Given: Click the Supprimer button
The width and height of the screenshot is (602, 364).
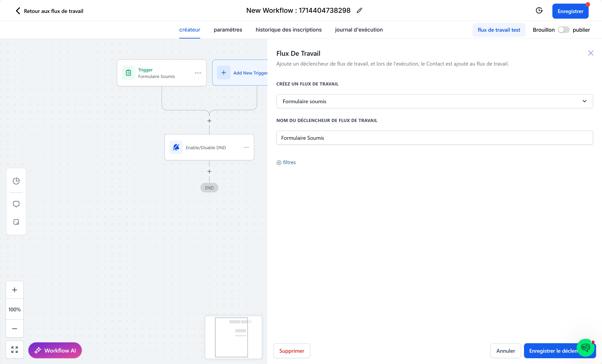Looking at the screenshot, I should coord(291,351).
